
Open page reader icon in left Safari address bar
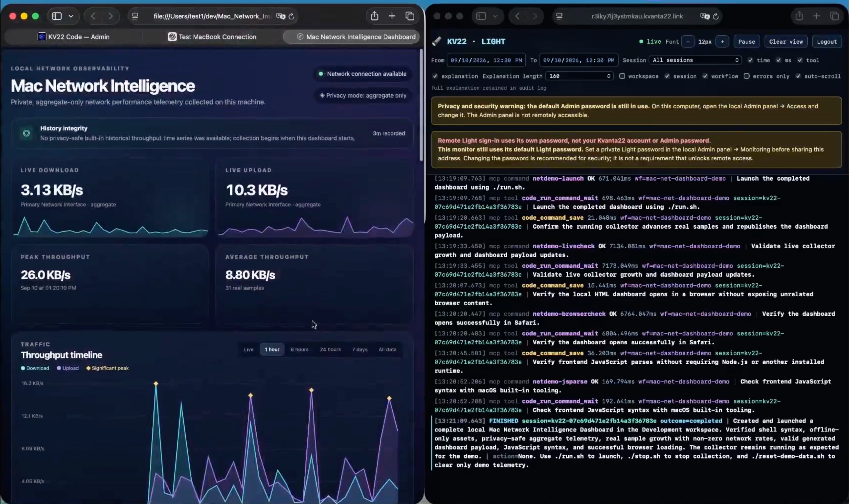(135, 16)
